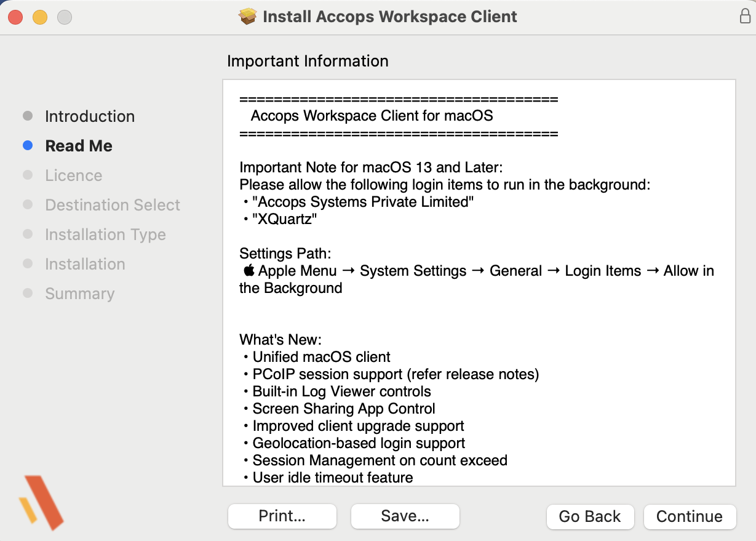This screenshot has height=541, width=756.
Task: Click the Save... button
Action: 405,516
